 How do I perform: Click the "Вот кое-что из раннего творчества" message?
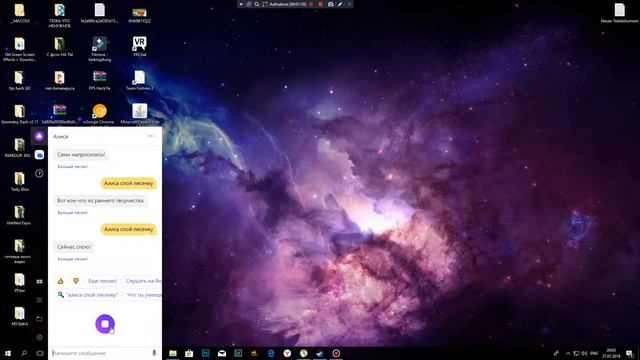point(100,201)
